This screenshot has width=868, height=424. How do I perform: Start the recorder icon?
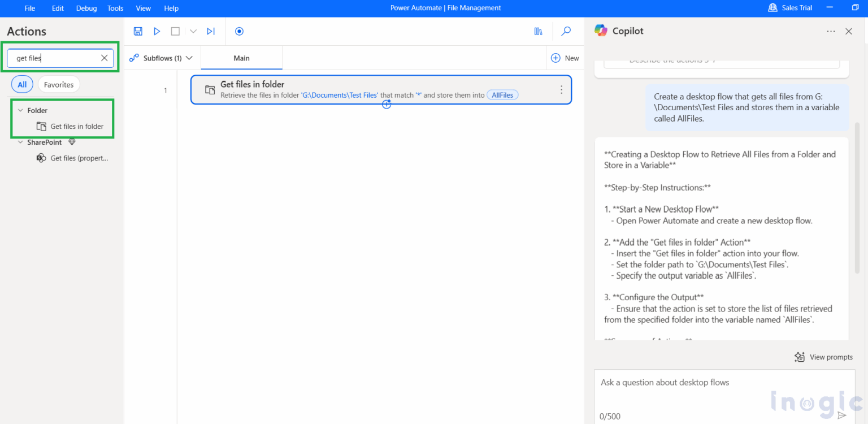coord(239,32)
